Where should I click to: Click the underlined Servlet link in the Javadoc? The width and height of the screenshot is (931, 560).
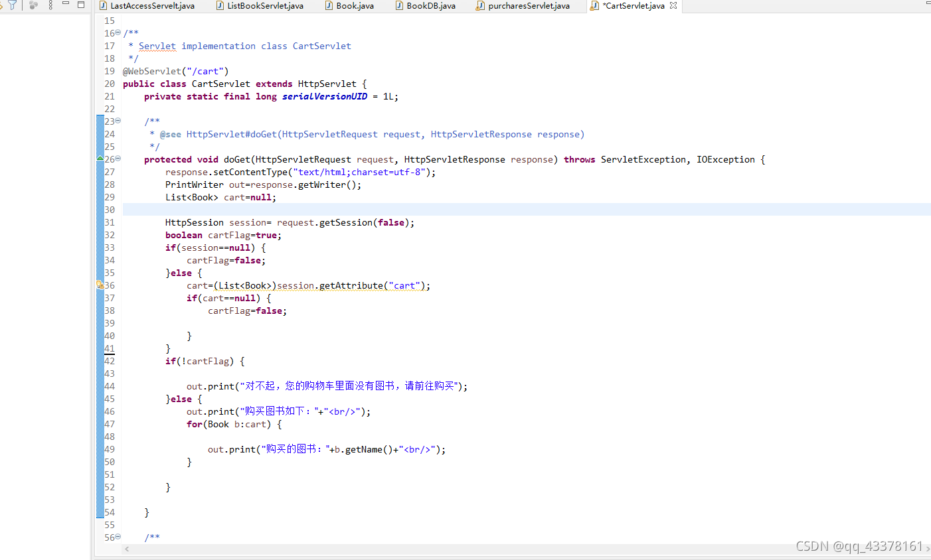157,46
